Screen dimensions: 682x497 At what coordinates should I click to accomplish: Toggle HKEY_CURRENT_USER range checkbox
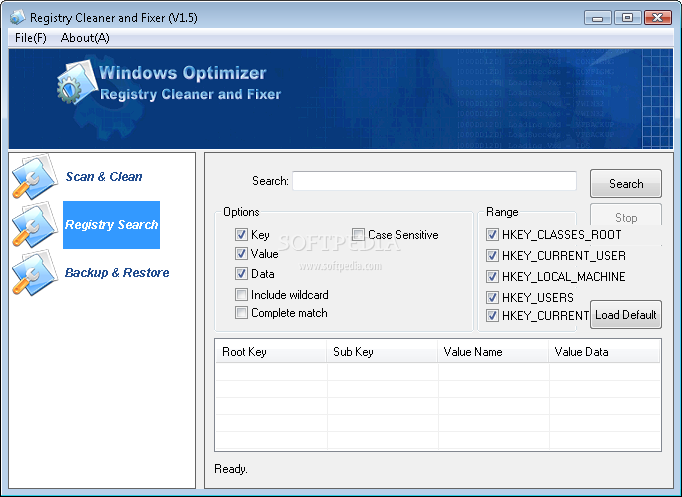(x=492, y=255)
